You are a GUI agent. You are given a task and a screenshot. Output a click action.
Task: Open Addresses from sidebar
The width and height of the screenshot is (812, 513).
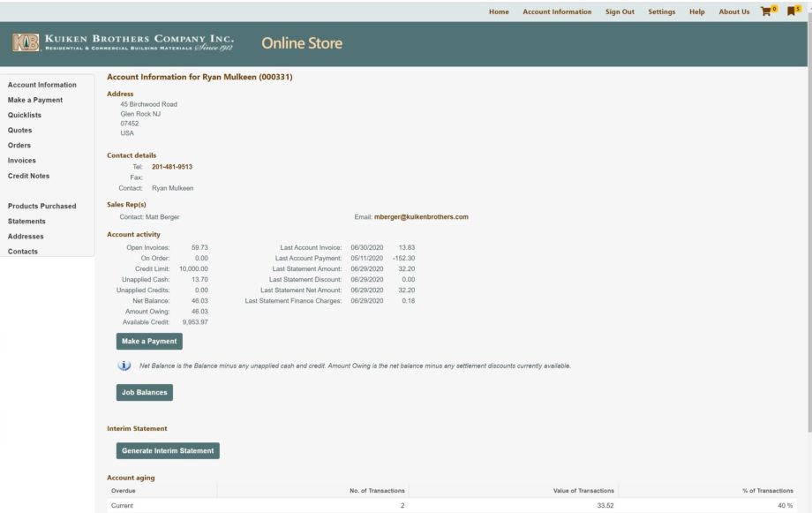26,236
